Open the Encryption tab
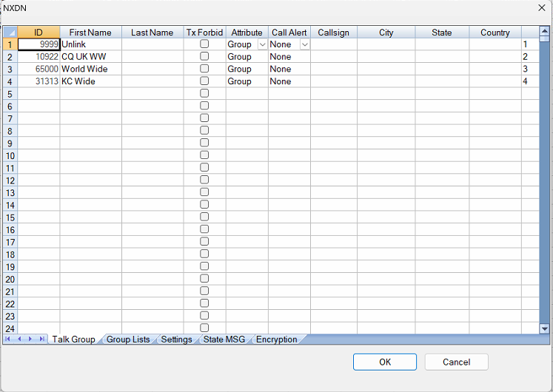 click(x=277, y=339)
